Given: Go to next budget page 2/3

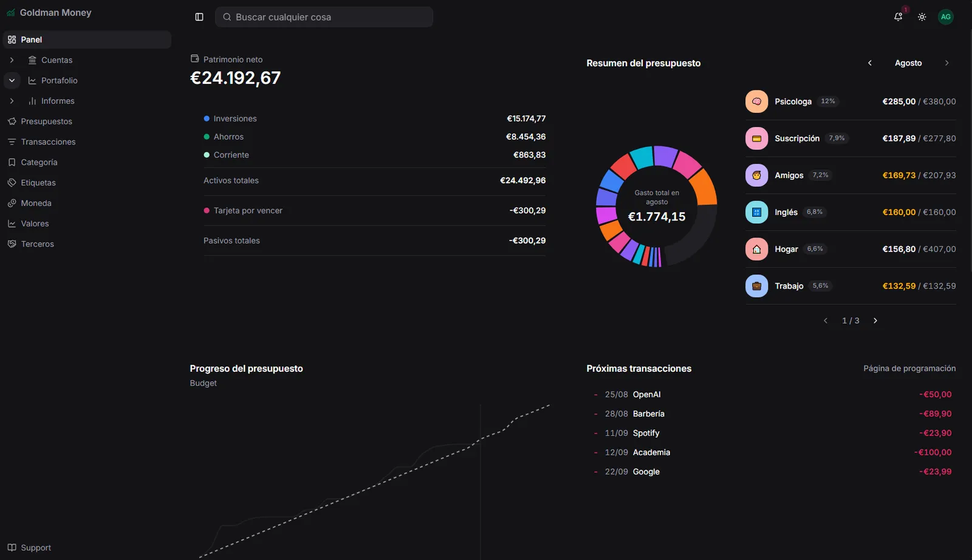Looking at the screenshot, I should click(x=875, y=321).
